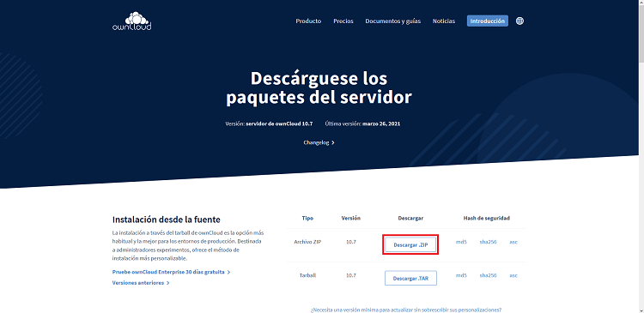
Task: Open the language globe icon
Action: click(x=519, y=21)
